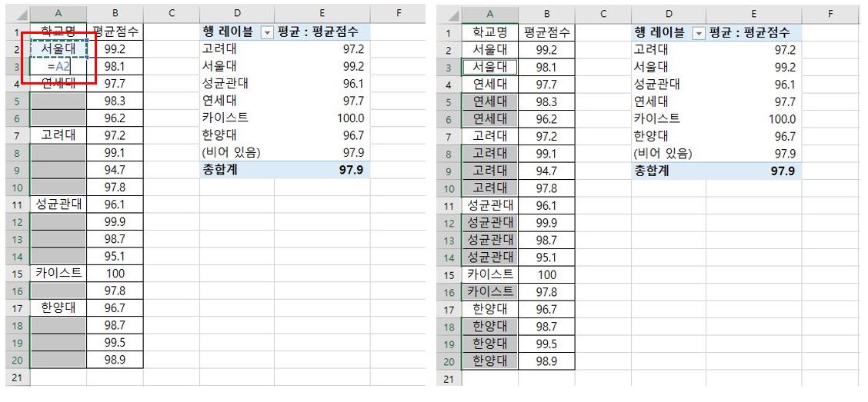
Task: Click 평균점수 header cell B1 in right sheet
Action: coord(546,33)
